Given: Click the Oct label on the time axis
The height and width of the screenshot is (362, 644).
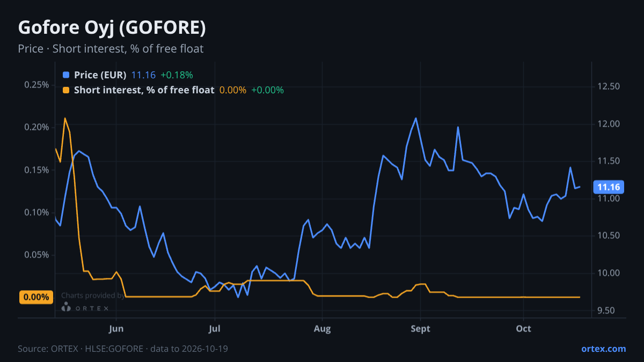Looking at the screenshot, I should 523,328.
